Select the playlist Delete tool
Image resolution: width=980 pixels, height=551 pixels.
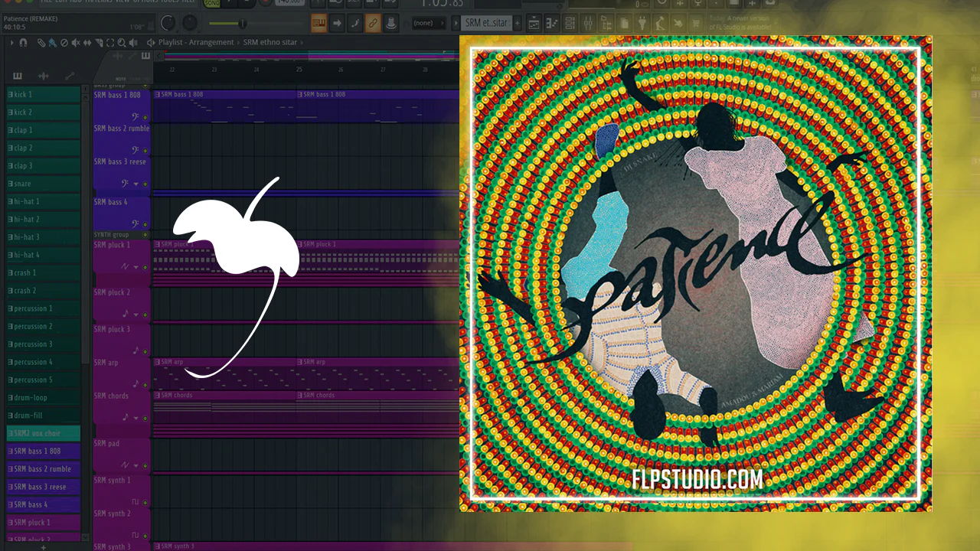click(63, 43)
